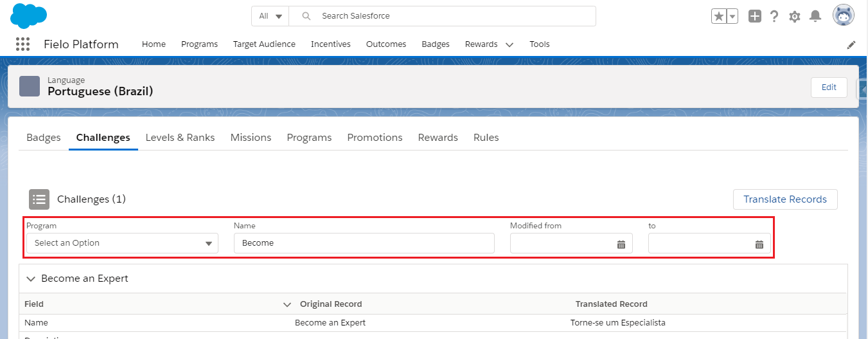Click in the Search Salesforce field
The image size is (868, 339).
(x=443, y=16)
